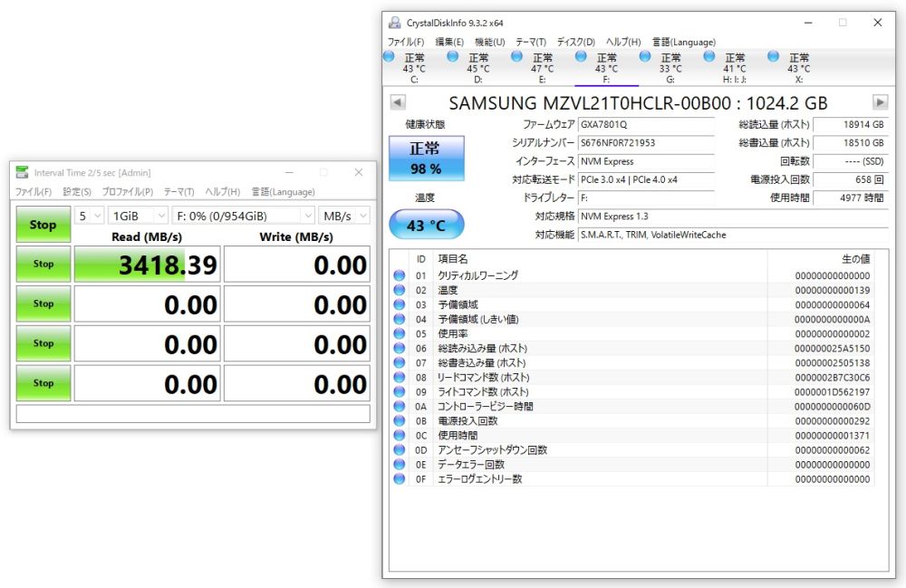Open 設定(S) menu in CrystalDiskMark
The height and width of the screenshot is (588, 906).
(x=77, y=192)
